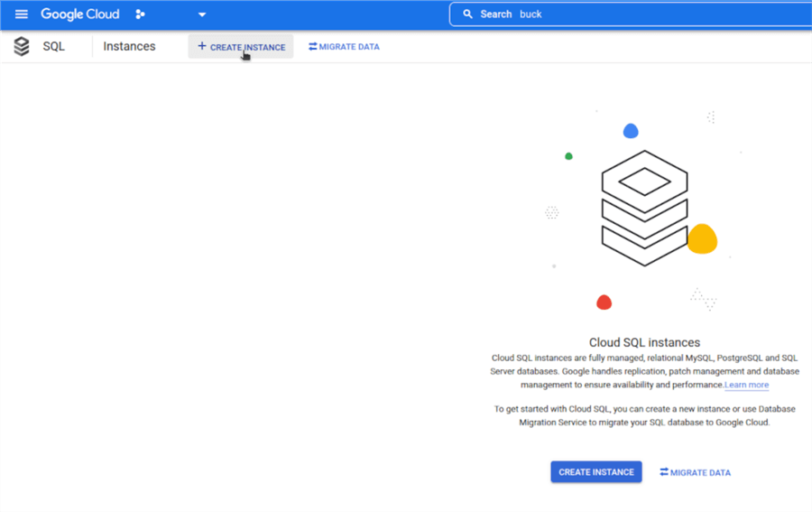Click the plus icon on CREATE INSTANCE
The width and height of the screenshot is (812, 512).
pos(202,46)
